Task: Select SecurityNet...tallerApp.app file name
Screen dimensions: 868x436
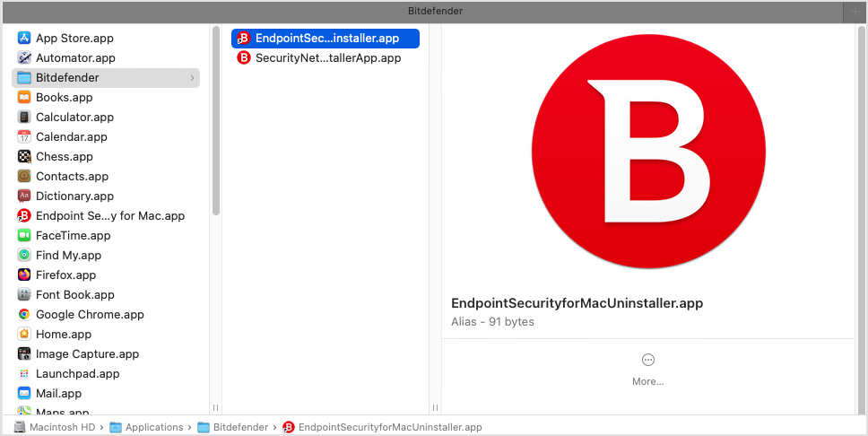Action: [x=328, y=57]
